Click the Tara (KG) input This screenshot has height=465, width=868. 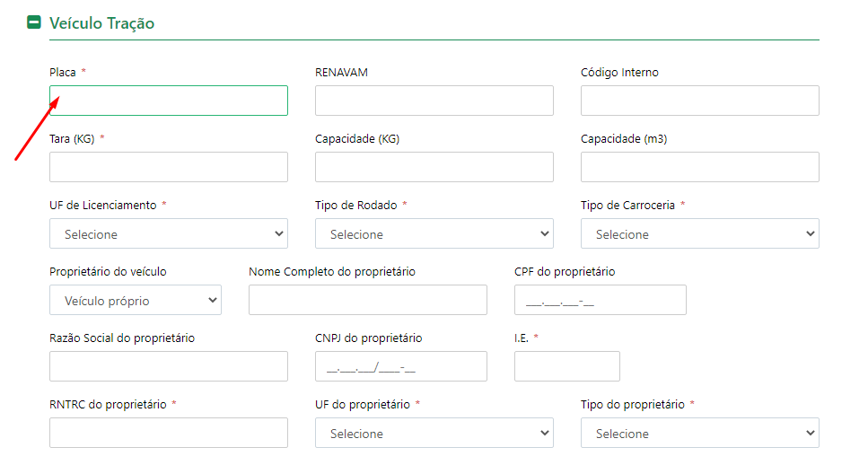click(x=169, y=167)
